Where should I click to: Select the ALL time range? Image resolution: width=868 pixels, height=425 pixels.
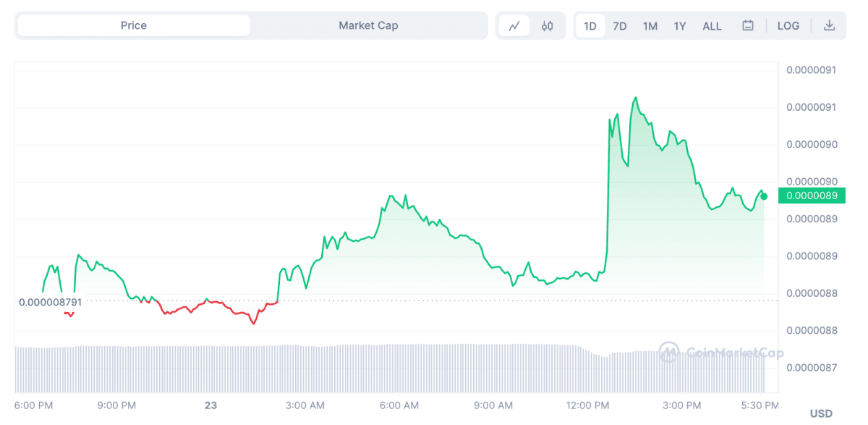tap(712, 25)
